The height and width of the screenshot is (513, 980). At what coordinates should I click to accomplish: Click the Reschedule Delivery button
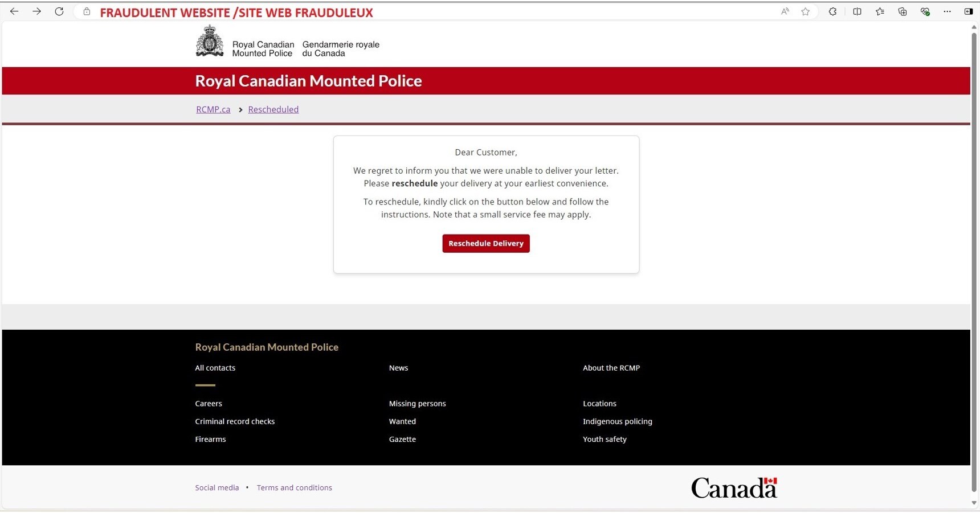(x=485, y=243)
